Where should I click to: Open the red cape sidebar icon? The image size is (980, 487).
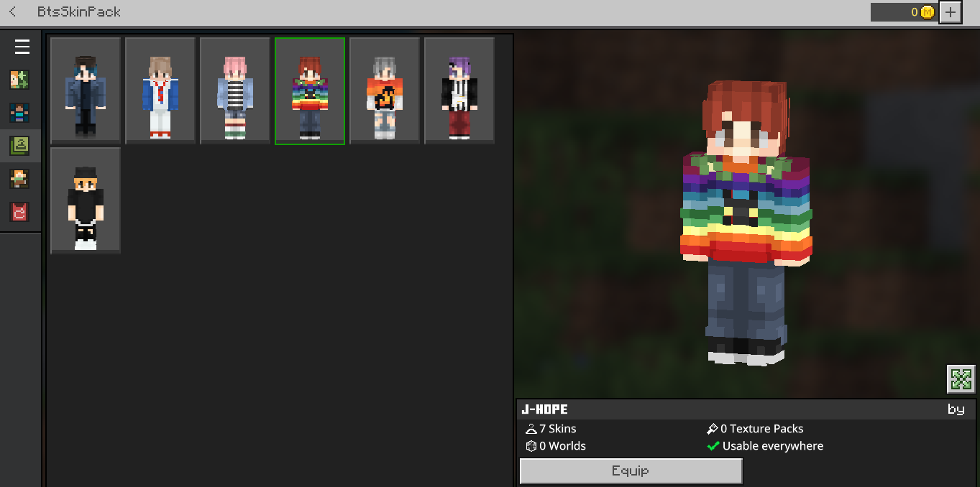19,212
